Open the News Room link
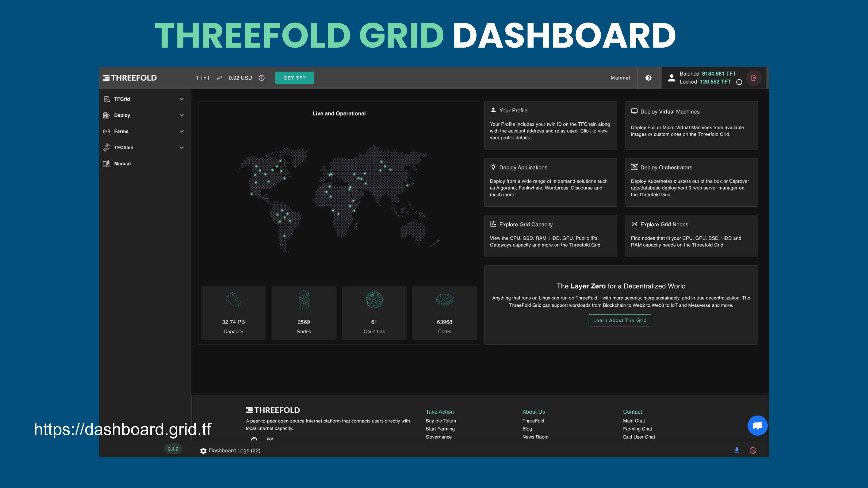868x488 pixels. [535, 437]
